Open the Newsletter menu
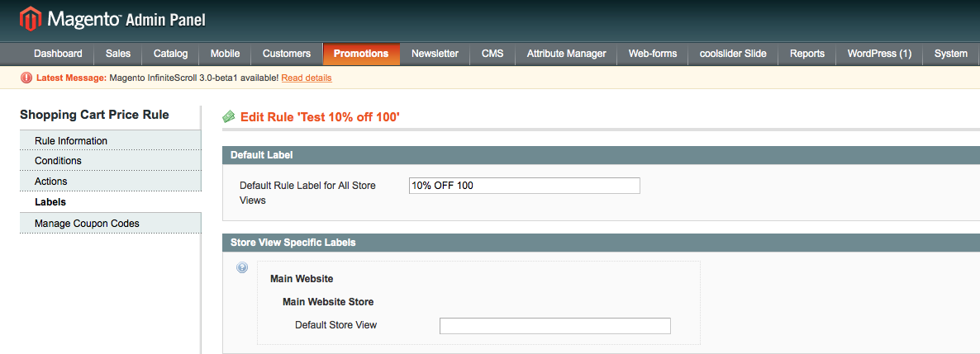Viewport: 980px width, 354px height. [435, 54]
